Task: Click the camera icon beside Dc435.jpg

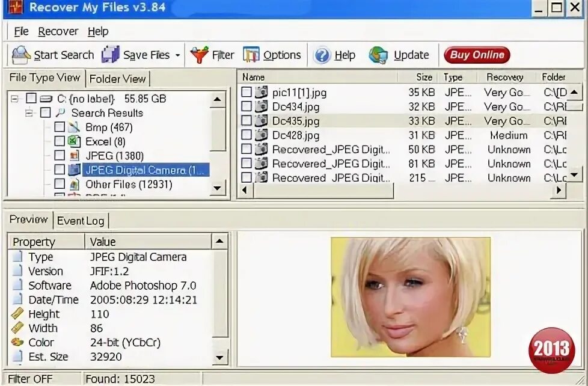Action: coord(262,120)
